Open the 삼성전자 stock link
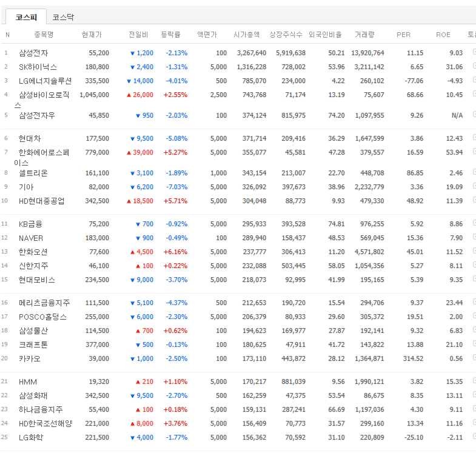This screenshot has height=453, width=476. tap(33, 53)
